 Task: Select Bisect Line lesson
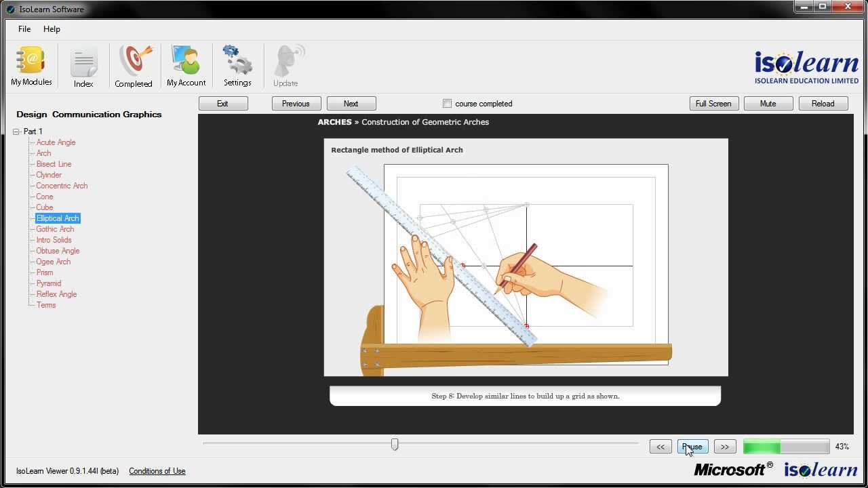(54, 164)
